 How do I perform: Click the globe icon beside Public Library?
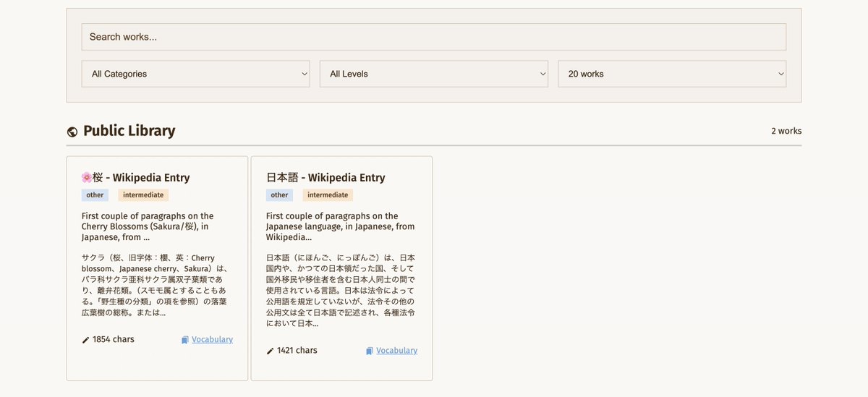(72, 132)
